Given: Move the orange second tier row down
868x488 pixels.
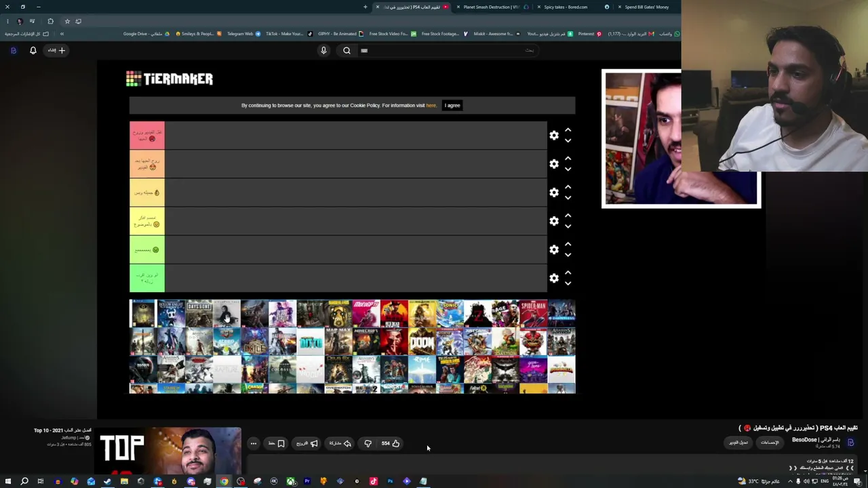Looking at the screenshot, I should coord(568,169).
